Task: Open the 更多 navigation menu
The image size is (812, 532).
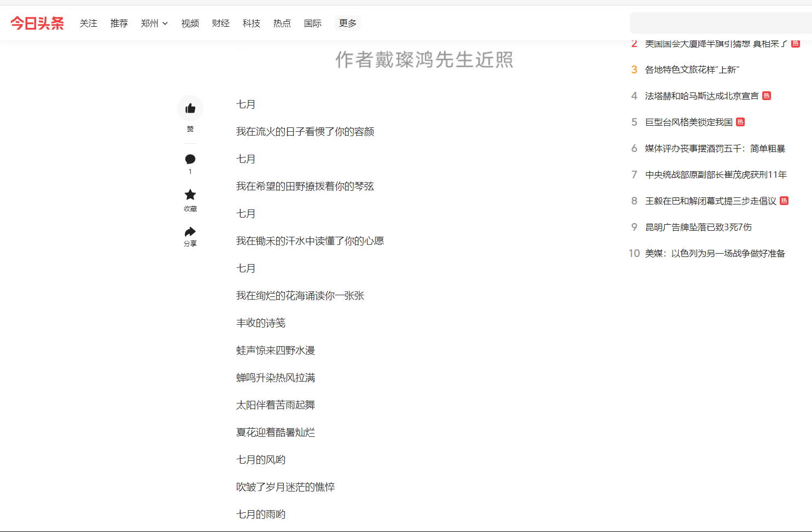Action: click(x=348, y=23)
